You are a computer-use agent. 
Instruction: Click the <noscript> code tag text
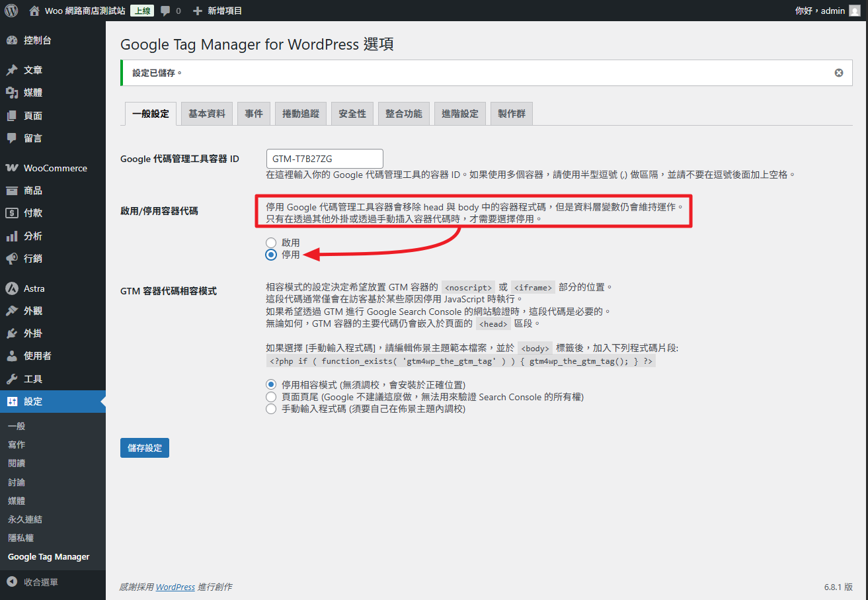pos(468,288)
